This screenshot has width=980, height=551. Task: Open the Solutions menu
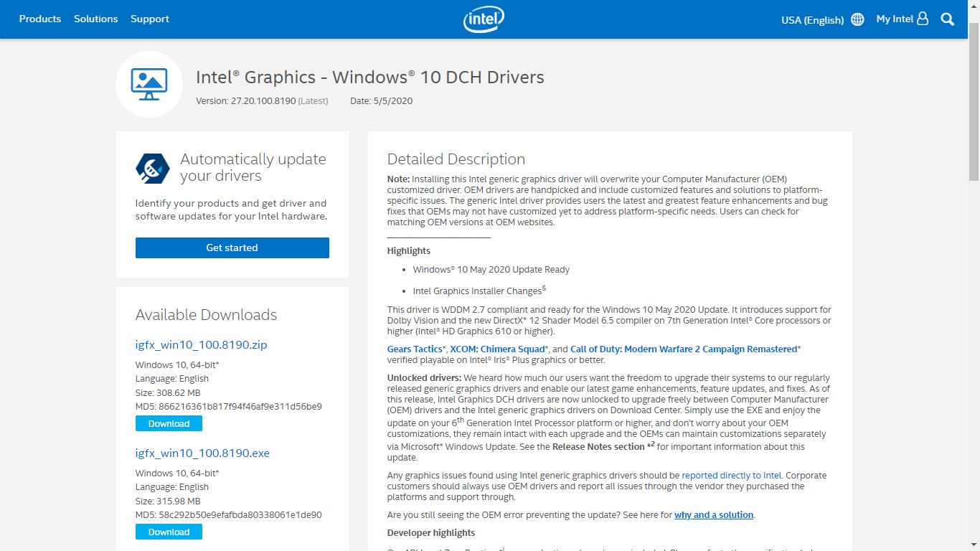coord(95,19)
